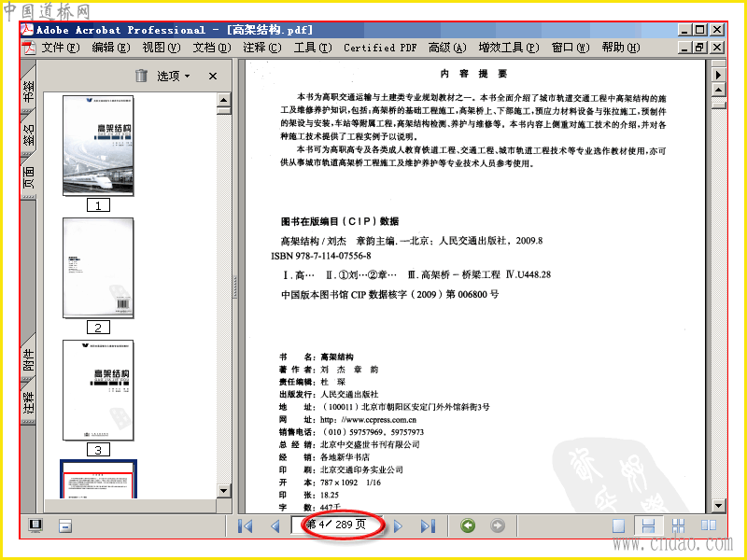Screen dimensions: 747x560
Task: Open the 文件(F) menu
Action: click(x=61, y=48)
